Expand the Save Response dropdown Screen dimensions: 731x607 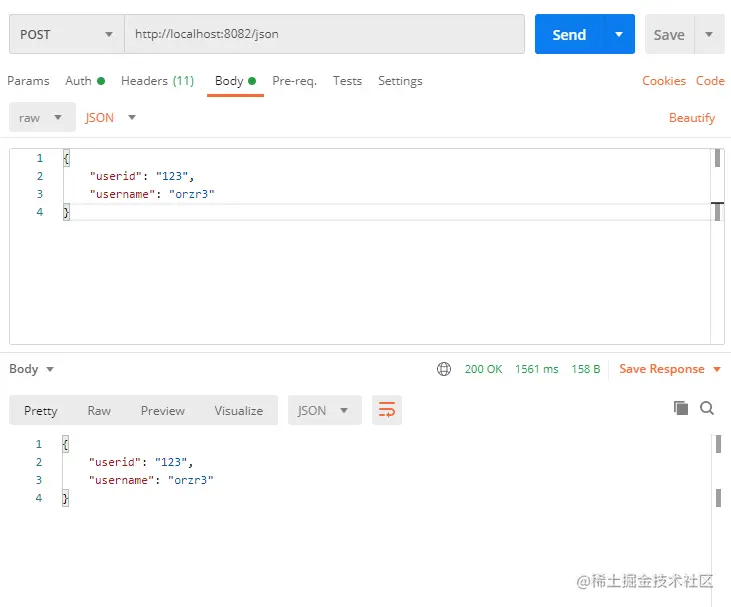click(716, 369)
